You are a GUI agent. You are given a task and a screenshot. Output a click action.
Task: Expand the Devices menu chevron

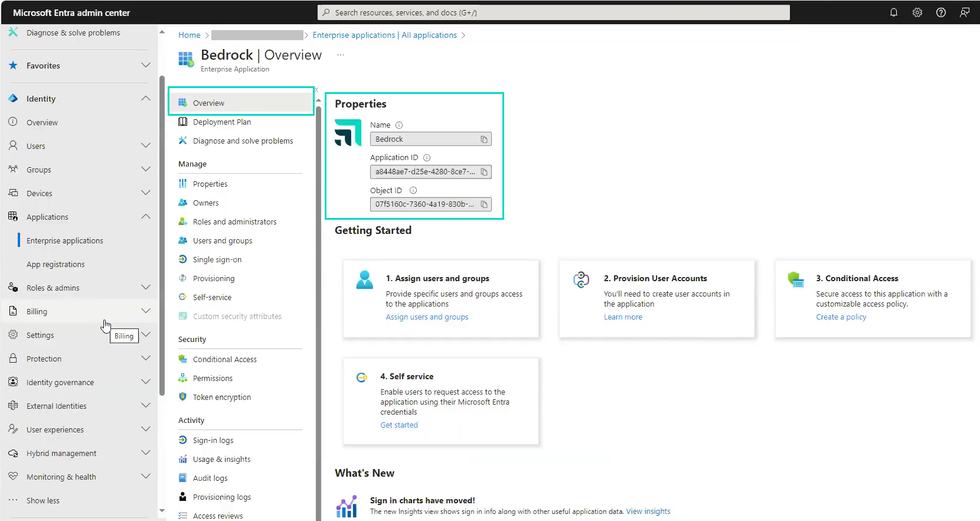point(146,193)
